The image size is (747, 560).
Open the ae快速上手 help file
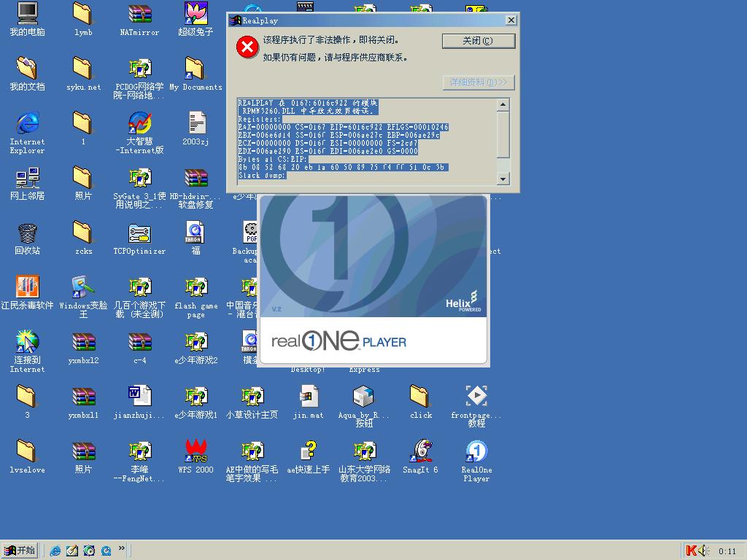pyautogui.click(x=309, y=451)
